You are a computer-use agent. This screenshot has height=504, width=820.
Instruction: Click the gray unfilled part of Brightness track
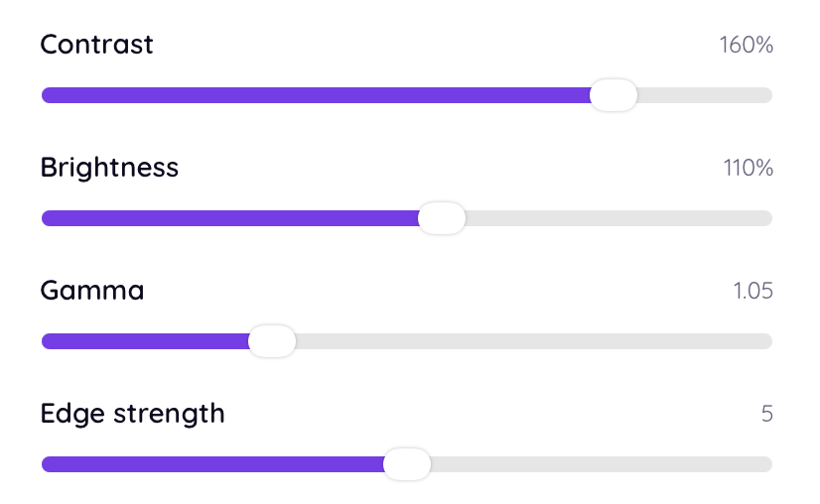(x=618, y=218)
